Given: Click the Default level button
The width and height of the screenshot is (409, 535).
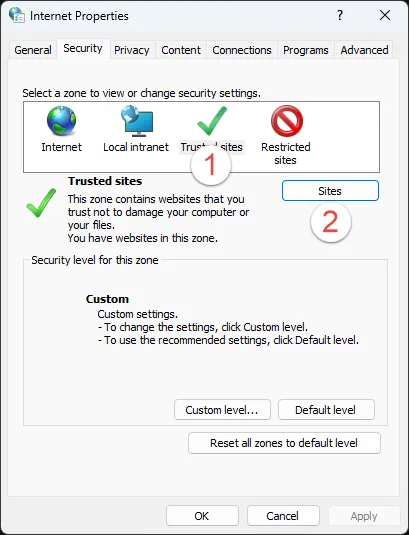Looking at the screenshot, I should click(x=326, y=410).
